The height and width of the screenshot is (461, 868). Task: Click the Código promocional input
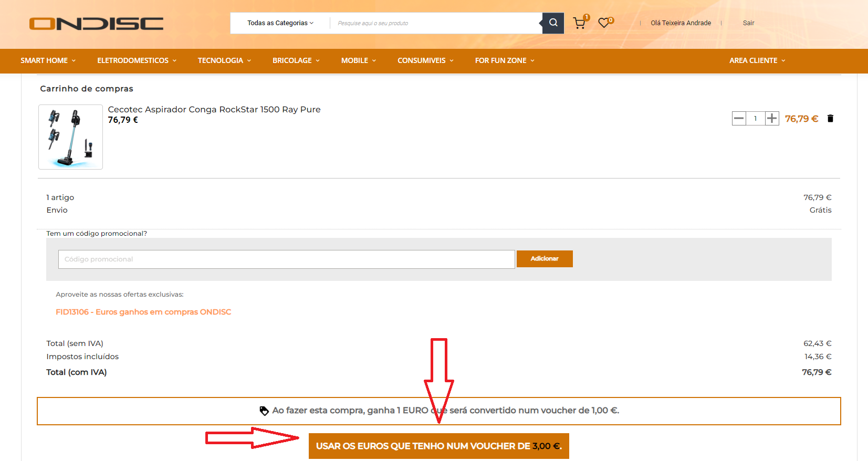coord(286,259)
